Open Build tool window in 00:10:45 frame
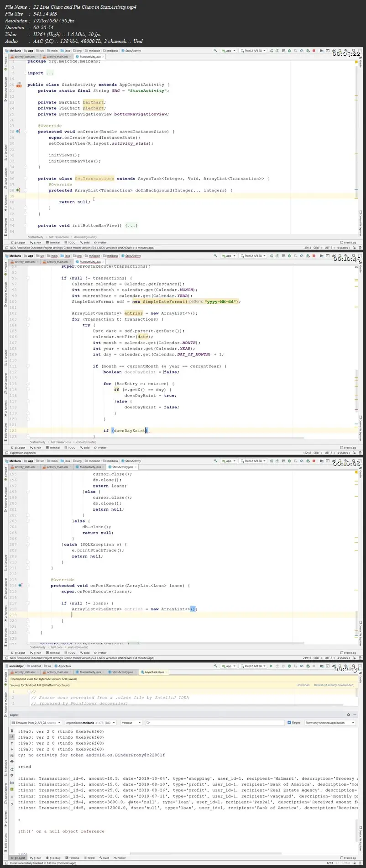This screenshot has width=366, height=868. click(x=84, y=448)
